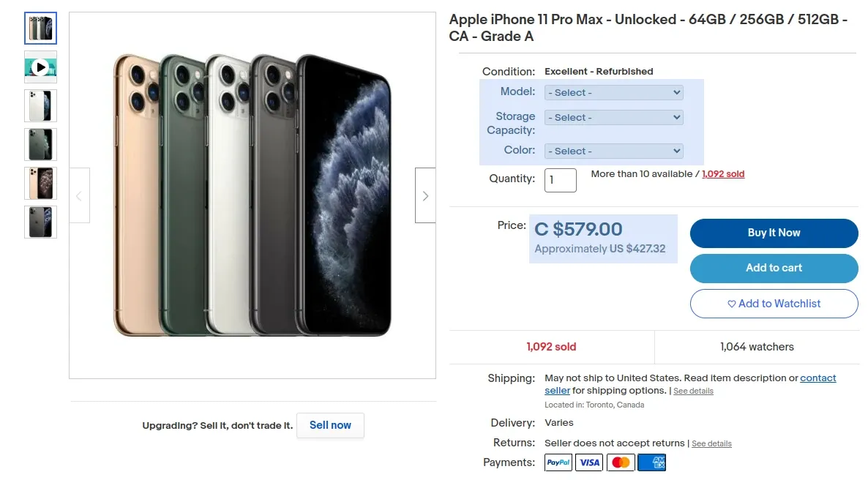Viewport: 868px width, 480px height.
Task: Click the heart icon on Add to Watchlist
Action: [732, 304]
